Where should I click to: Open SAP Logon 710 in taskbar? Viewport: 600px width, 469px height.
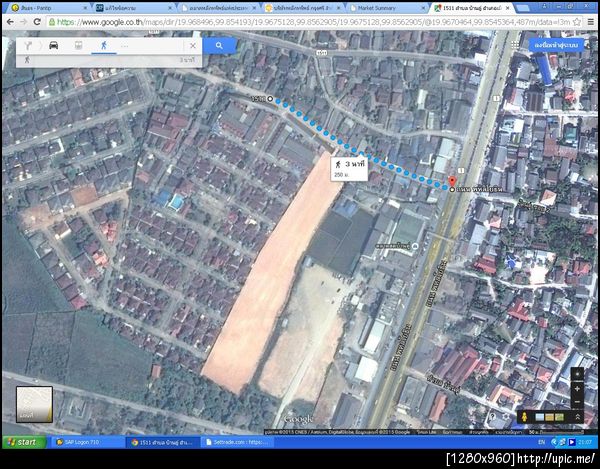88,442
